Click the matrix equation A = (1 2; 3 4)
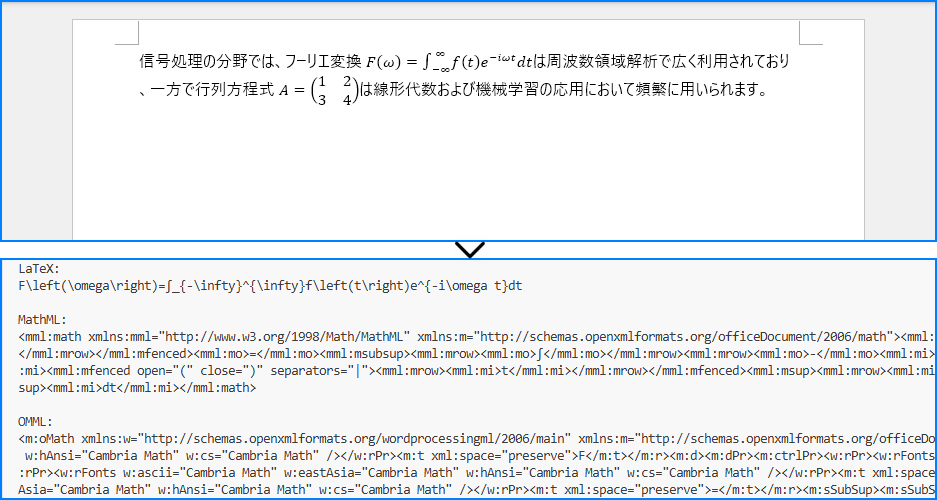Viewport: 937px width, 500px height. 318,91
